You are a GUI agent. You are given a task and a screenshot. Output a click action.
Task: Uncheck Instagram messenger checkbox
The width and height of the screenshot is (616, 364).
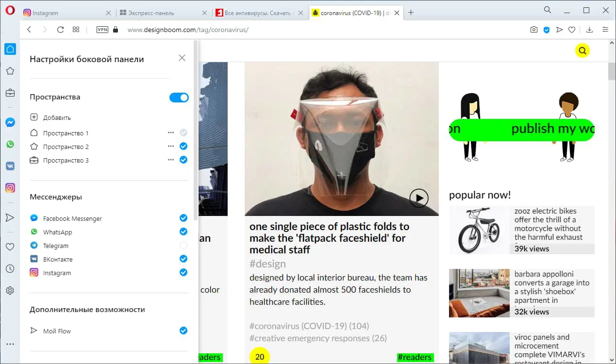[183, 272]
